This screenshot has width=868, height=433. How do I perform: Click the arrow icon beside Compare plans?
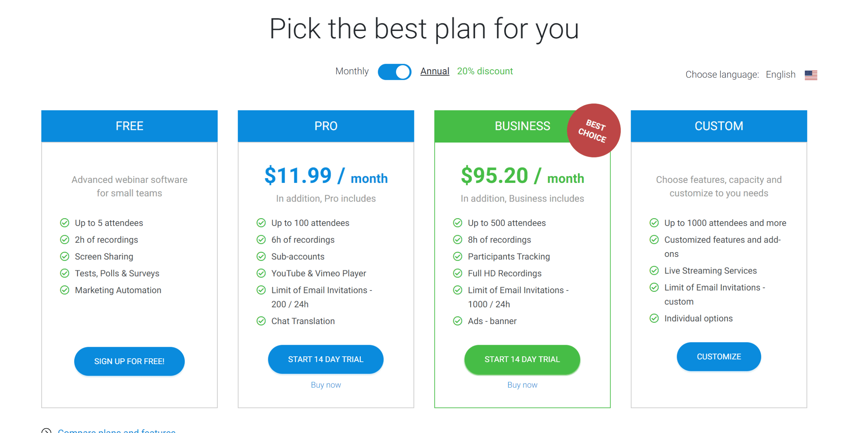tap(46, 431)
